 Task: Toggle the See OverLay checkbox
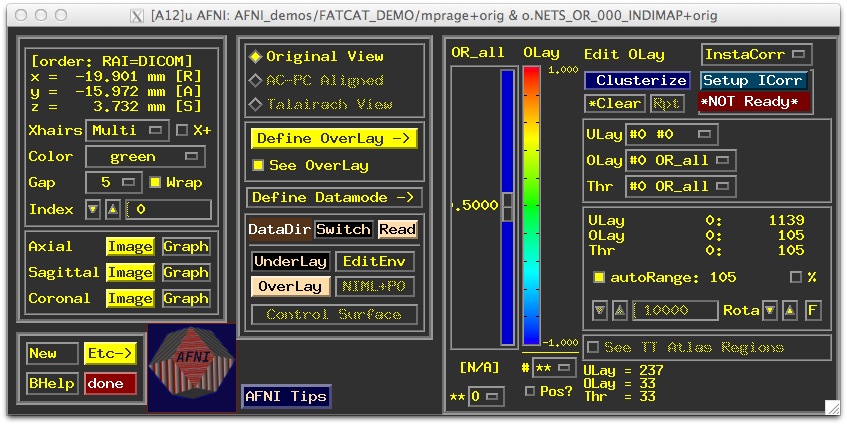click(x=258, y=165)
